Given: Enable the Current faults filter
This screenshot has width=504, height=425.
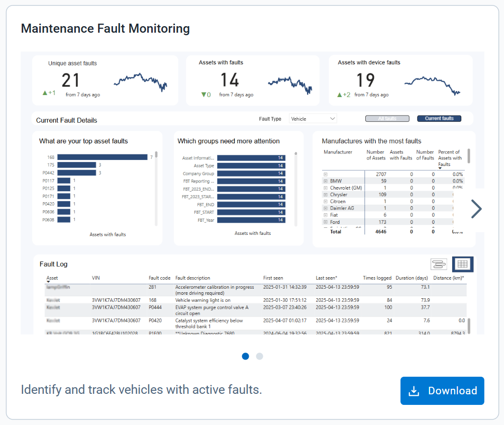Looking at the screenshot, I should click(x=439, y=118).
